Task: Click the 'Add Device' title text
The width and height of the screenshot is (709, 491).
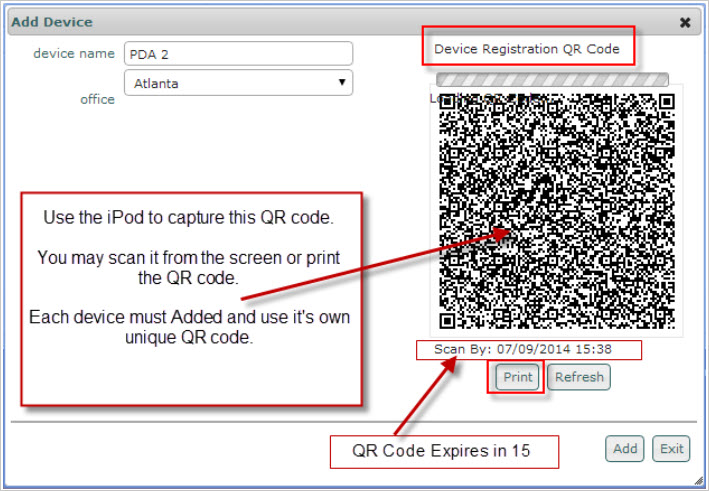Action: pyautogui.click(x=52, y=22)
